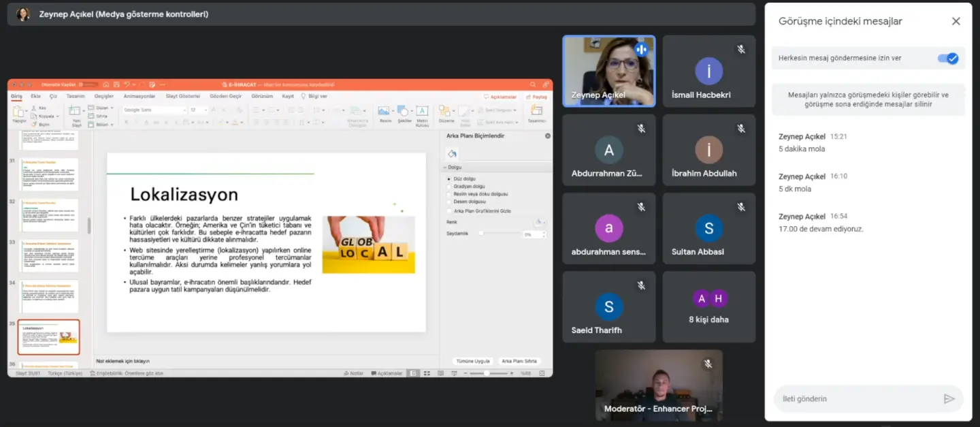The height and width of the screenshot is (427, 980).
Task: Close the in-call messages panel
Action: (x=955, y=21)
